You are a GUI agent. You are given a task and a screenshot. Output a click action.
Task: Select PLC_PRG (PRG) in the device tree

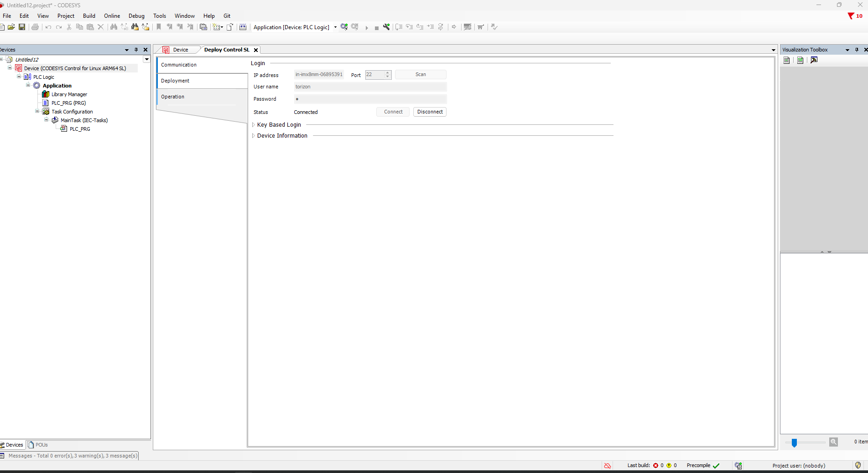[68, 103]
